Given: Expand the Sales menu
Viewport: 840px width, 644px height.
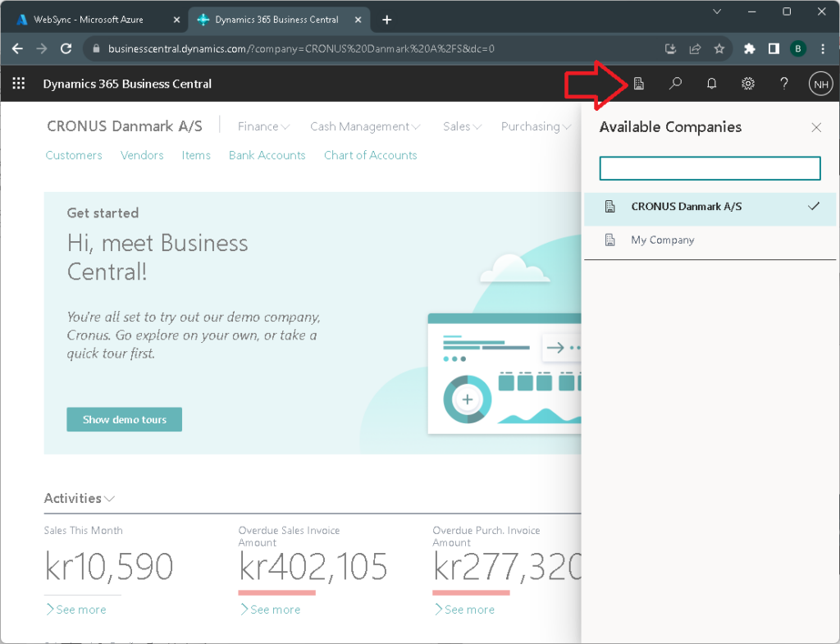Looking at the screenshot, I should [462, 126].
